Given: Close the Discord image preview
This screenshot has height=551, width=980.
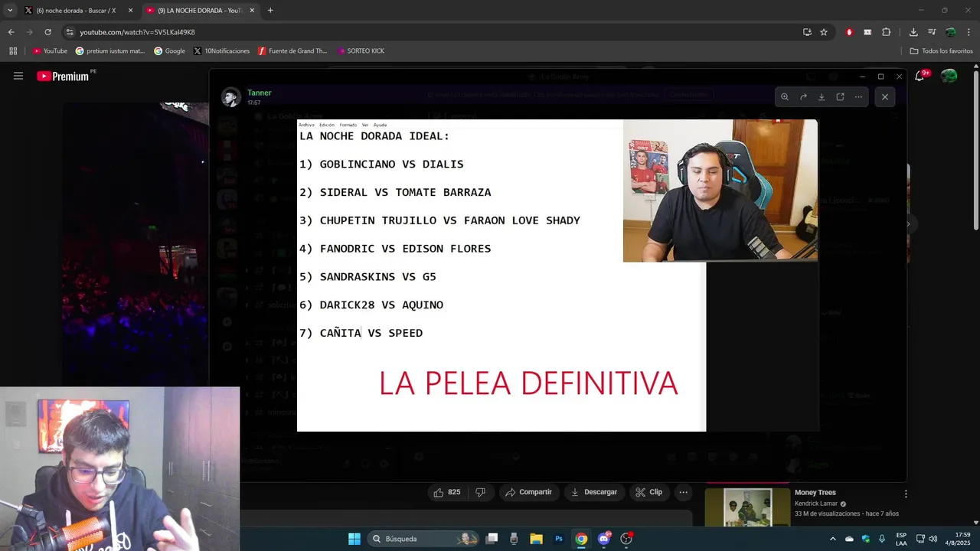Looking at the screenshot, I should 885,97.
